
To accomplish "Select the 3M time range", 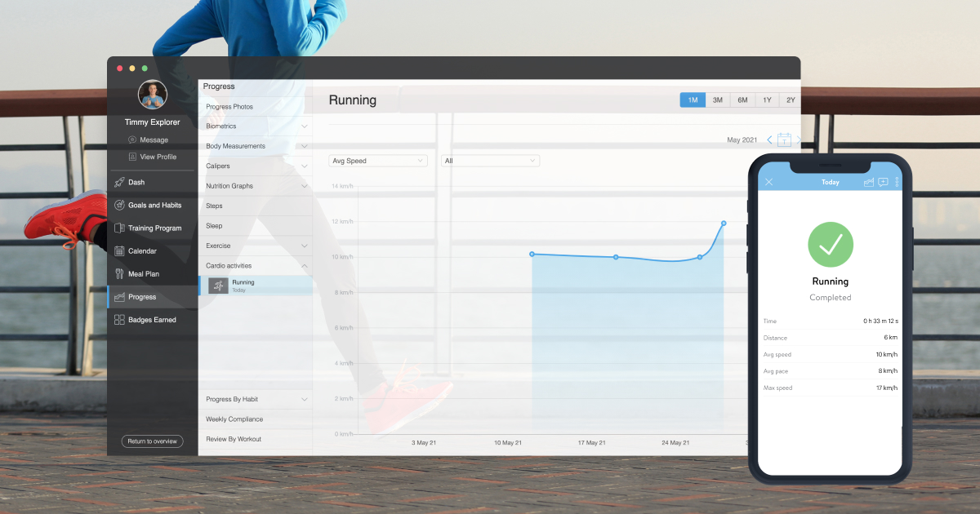I will click(717, 100).
